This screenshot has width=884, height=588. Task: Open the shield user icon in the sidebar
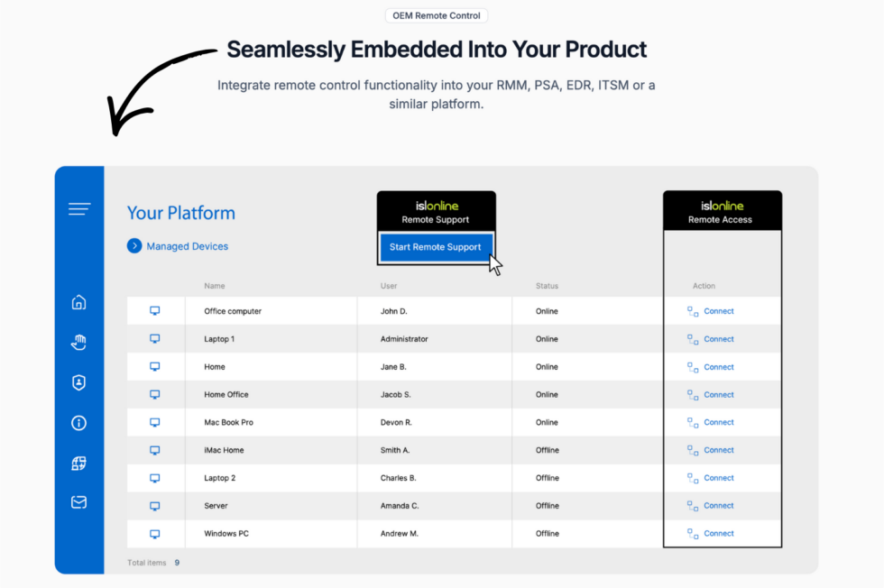(78, 382)
